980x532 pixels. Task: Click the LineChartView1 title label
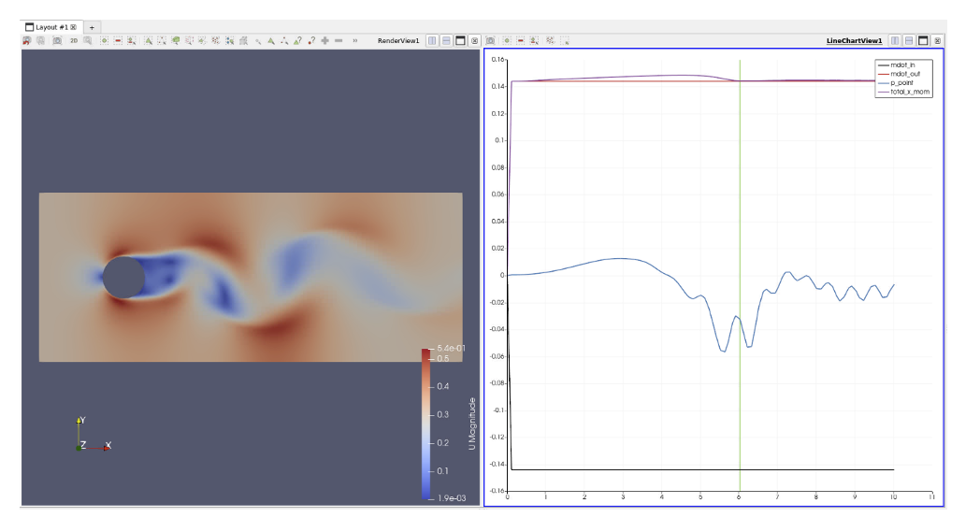click(854, 41)
